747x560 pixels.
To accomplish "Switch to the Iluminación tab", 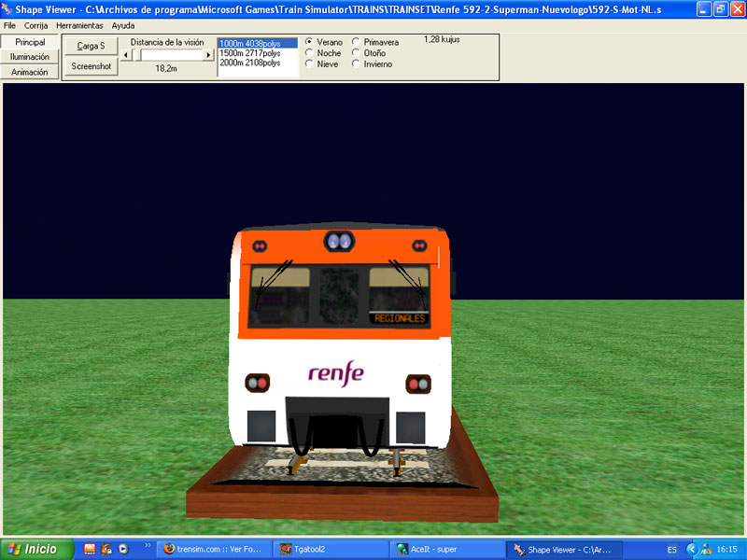I will coord(30,57).
